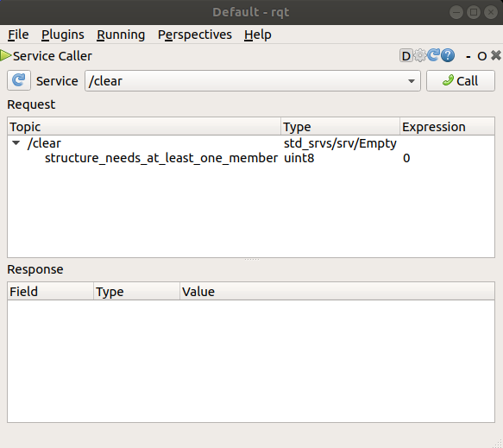Image resolution: width=503 pixels, height=448 pixels.
Task: Select the structure_needs_at_least_one_member row
Action: (251, 158)
